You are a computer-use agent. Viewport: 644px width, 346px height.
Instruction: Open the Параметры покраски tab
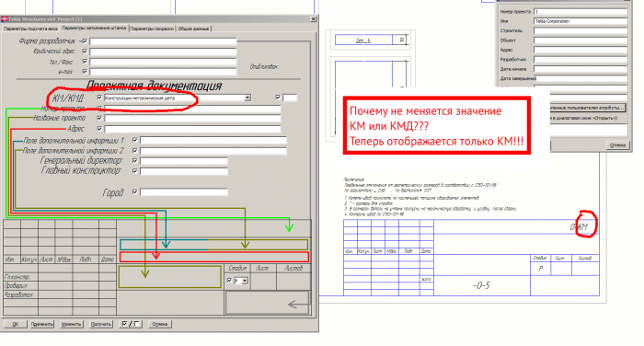(152, 29)
